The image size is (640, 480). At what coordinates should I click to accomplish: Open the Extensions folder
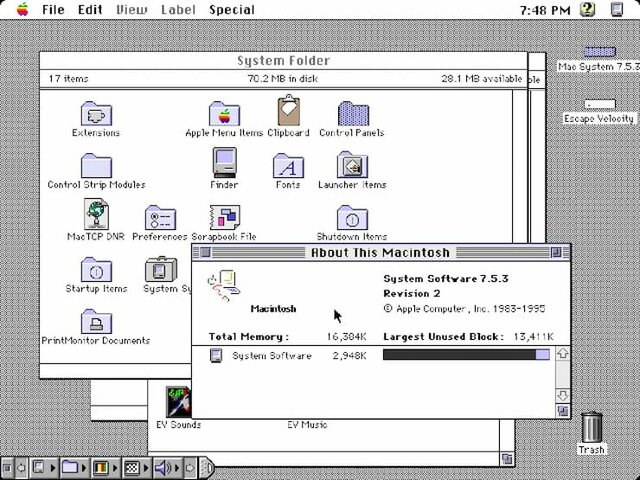tap(96, 113)
